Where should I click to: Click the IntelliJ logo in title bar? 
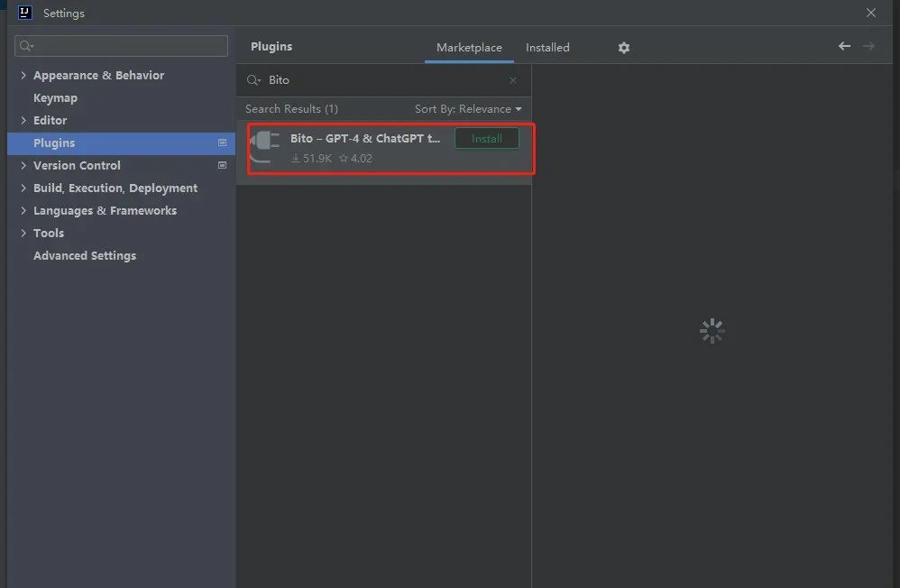24,13
